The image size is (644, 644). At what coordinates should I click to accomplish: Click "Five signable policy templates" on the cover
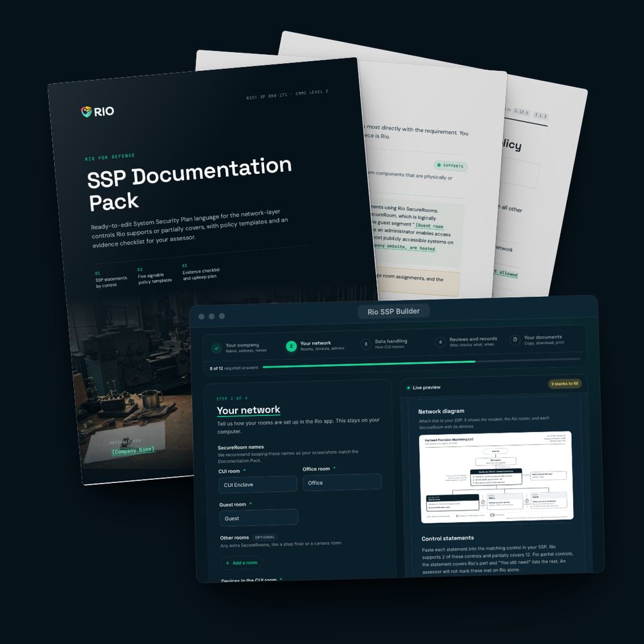155,278
